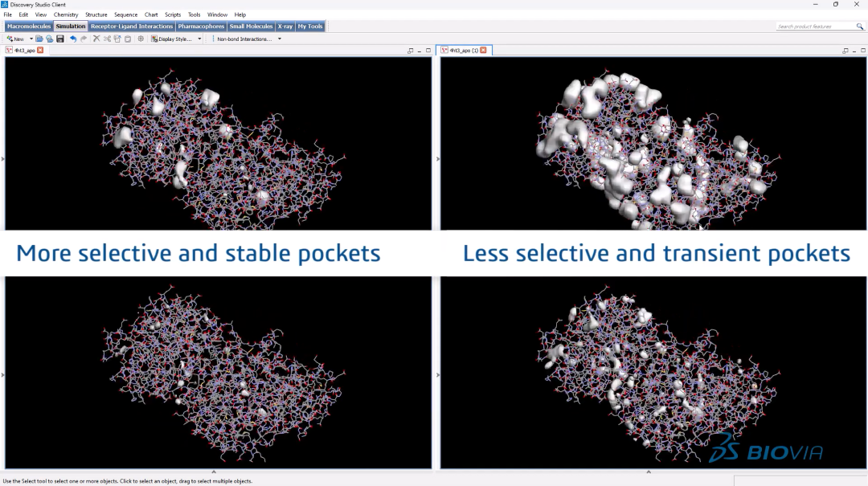Maximize the right 4ht3_apo (1) view pane
This screenshot has height=486, width=868.
[x=863, y=51]
